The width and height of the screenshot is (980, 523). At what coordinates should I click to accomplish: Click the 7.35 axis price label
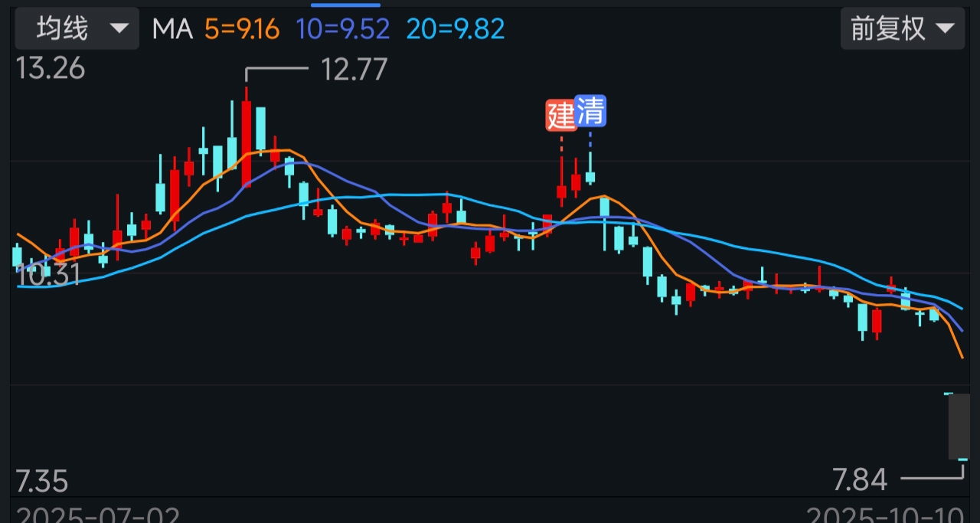pos(42,482)
